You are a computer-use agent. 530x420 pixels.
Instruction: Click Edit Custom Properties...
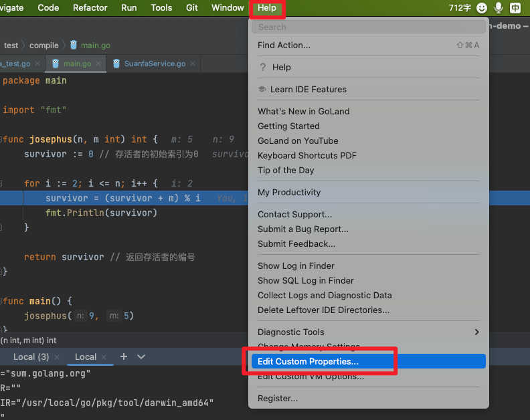point(369,362)
